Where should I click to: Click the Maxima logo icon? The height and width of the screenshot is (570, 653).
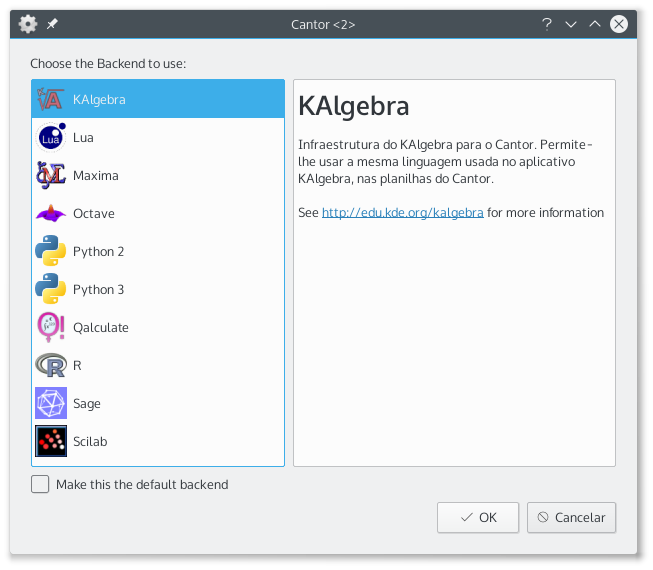pyautogui.click(x=50, y=175)
